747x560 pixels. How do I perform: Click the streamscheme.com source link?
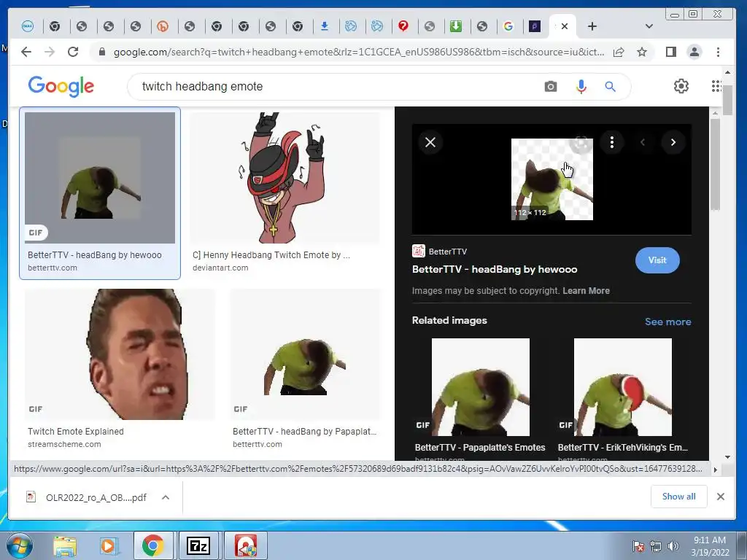(64, 444)
